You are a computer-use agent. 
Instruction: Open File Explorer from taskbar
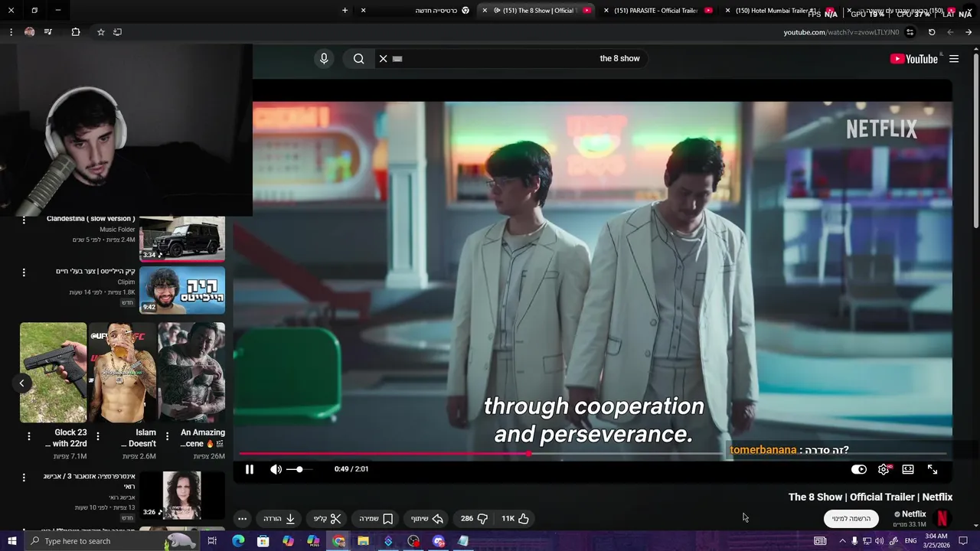pos(363,541)
